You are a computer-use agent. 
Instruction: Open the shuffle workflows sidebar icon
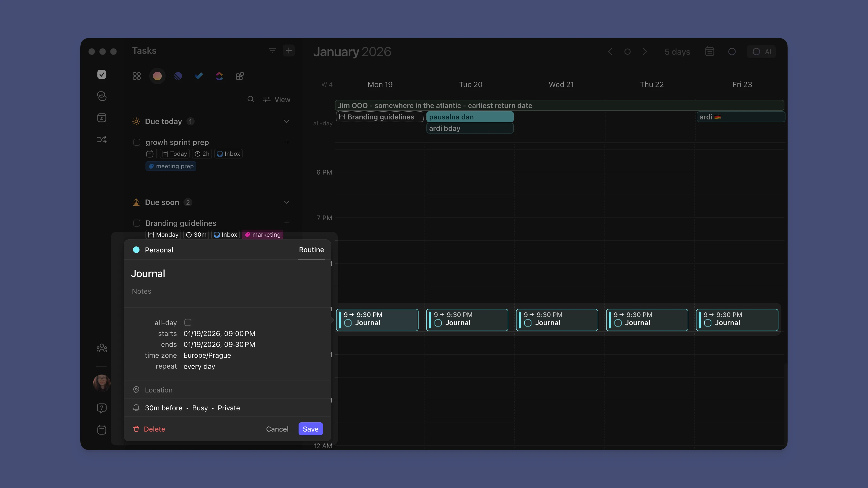click(102, 140)
